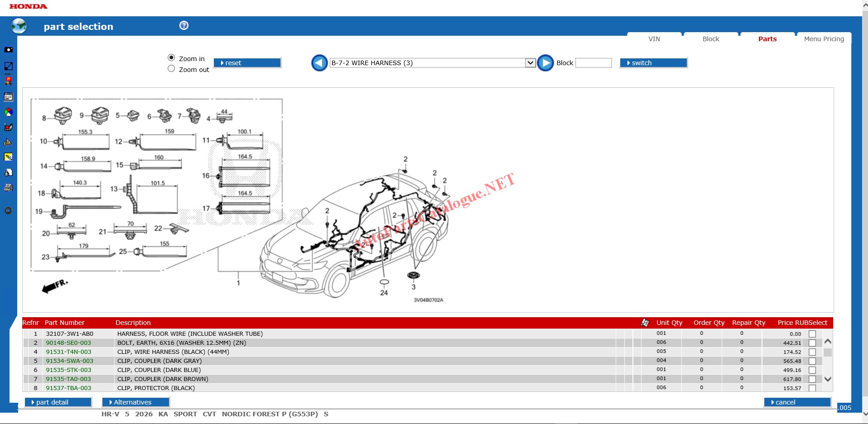This screenshot has height=424, width=868.
Task: Tick the checkbox for CLIP, COUPLER (DARK BLUE)
Action: [812, 370]
